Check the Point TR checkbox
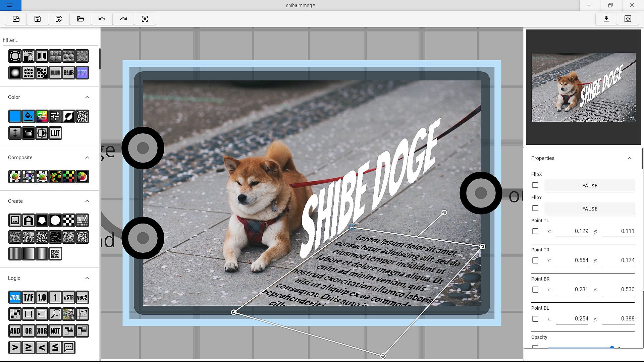644x362 pixels. tap(535, 260)
